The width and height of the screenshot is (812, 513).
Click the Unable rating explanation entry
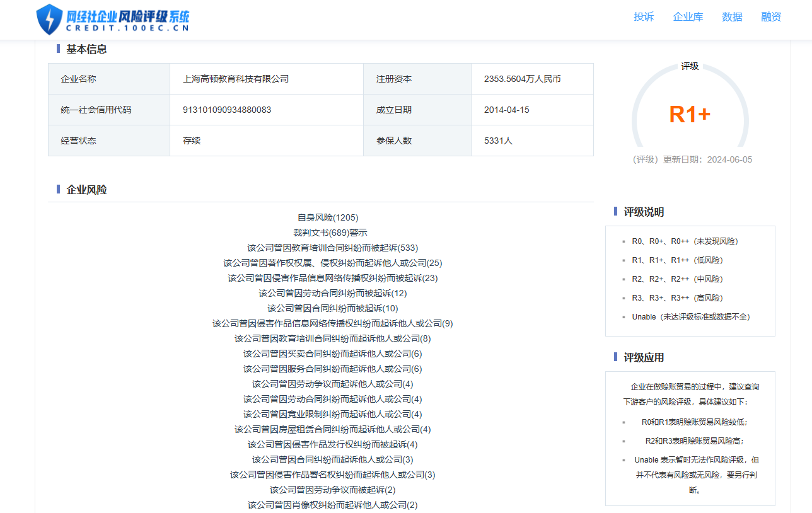click(x=690, y=316)
